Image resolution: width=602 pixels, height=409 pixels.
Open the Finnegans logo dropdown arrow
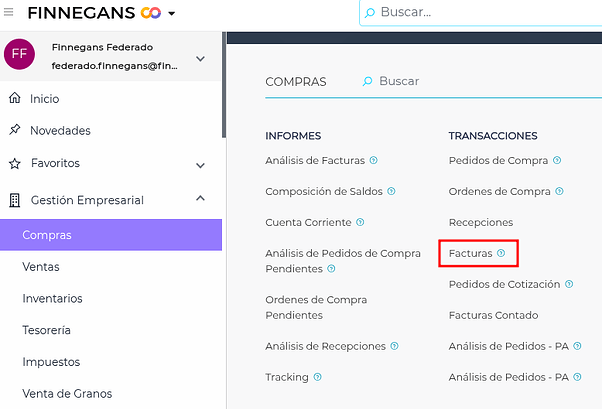tap(172, 14)
